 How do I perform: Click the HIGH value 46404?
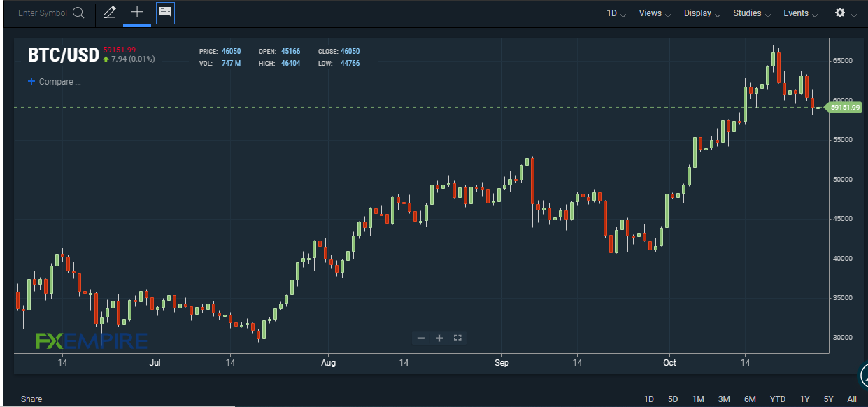click(290, 63)
